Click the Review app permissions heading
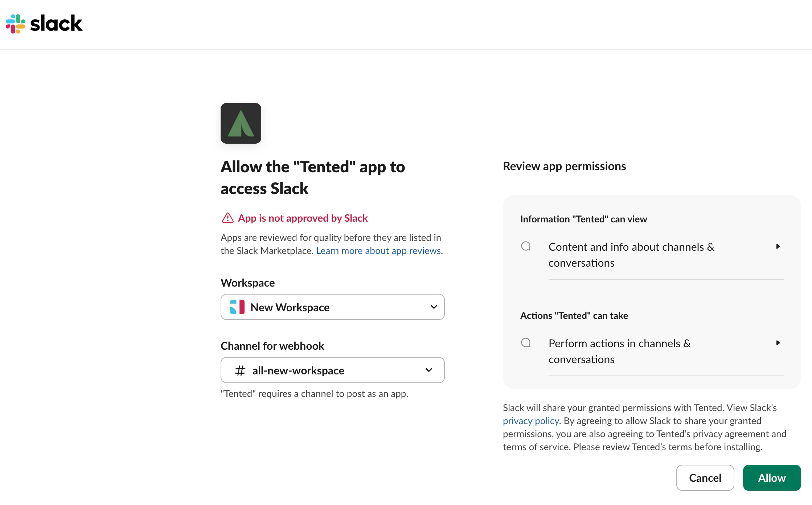 tap(564, 166)
